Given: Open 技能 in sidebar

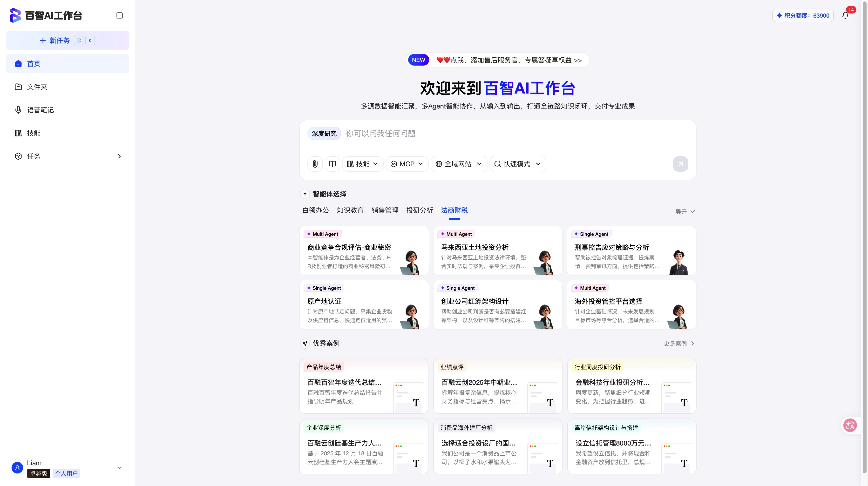Looking at the screenshot, I should click(x=68, y=133).
